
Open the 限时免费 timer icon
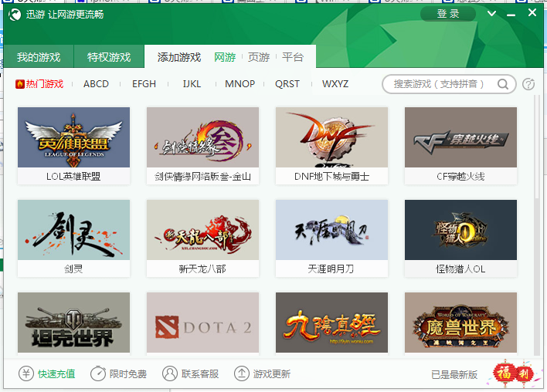pyautogui.click(x=97, y=373)
